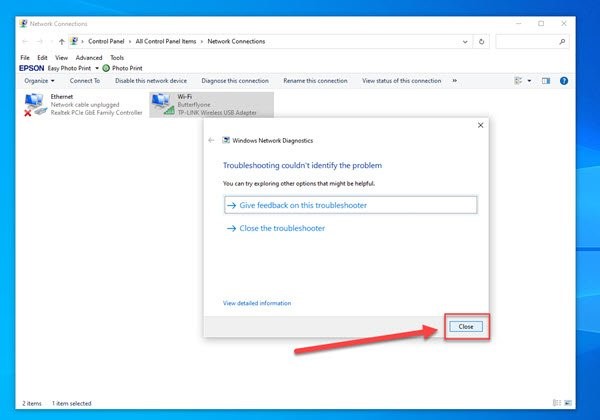Expand the Organize dropdown
600x420 pixels.
tap(39, 81)
